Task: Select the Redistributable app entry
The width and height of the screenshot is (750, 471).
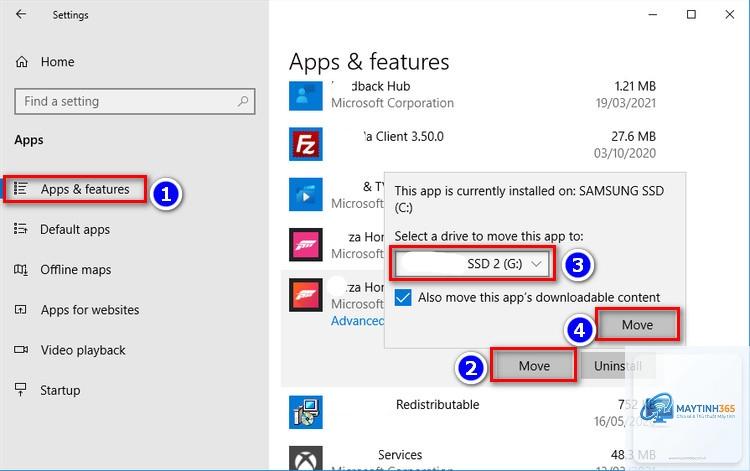Action: (x=437, y=405)
